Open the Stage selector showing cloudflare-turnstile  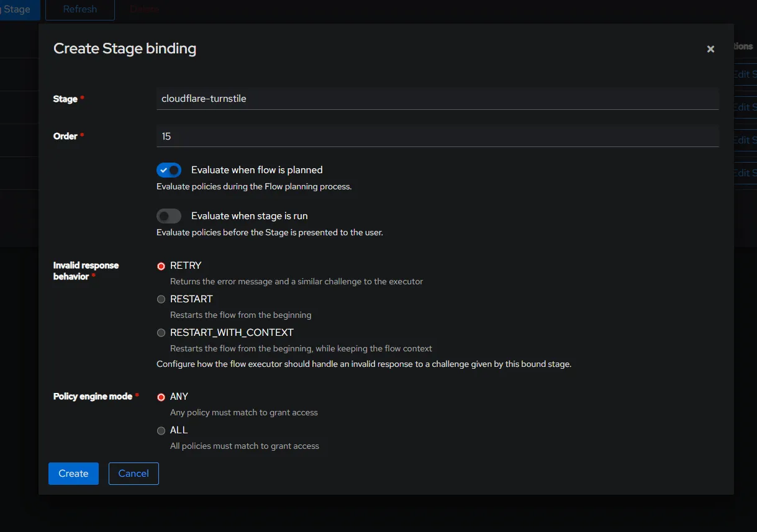437,99
